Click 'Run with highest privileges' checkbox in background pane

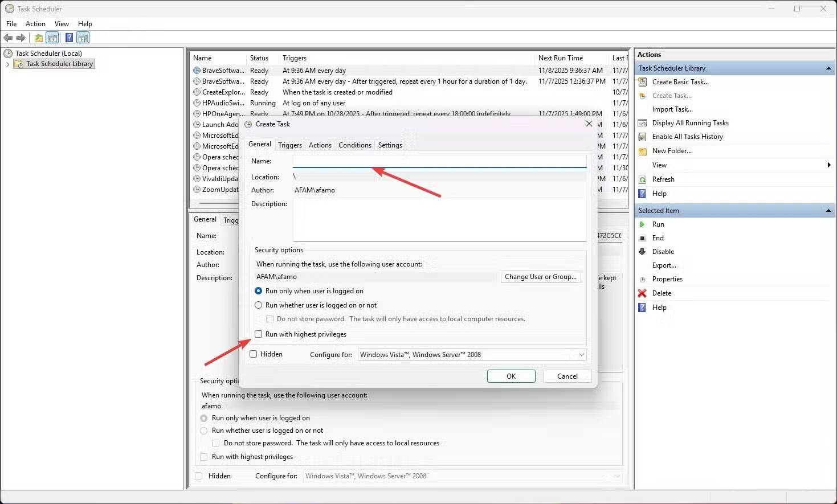(x=204, y=457)
